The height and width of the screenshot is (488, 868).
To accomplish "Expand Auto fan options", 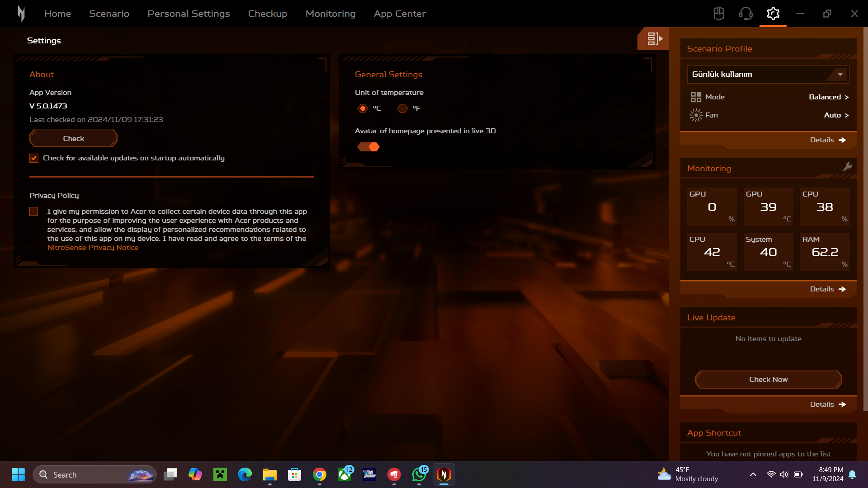I will point(836,115).
